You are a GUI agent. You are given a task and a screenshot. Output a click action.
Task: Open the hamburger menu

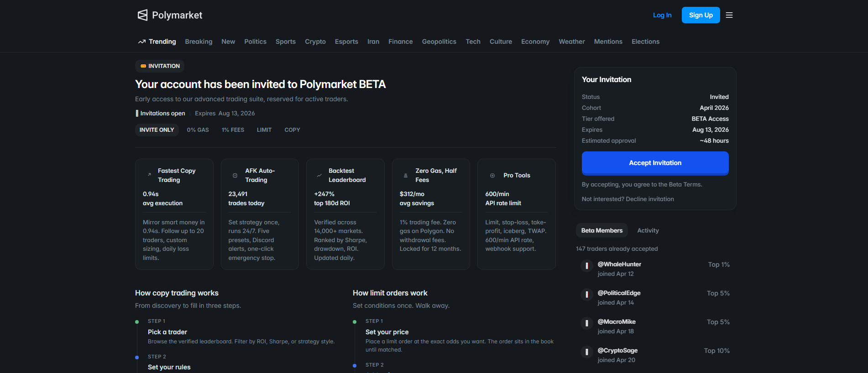pos(729,15)
